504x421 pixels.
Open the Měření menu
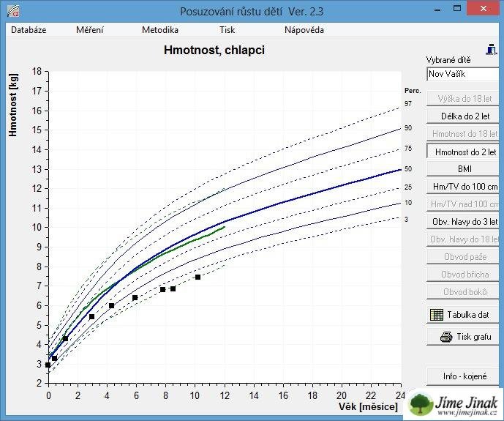tap(89, 30)
